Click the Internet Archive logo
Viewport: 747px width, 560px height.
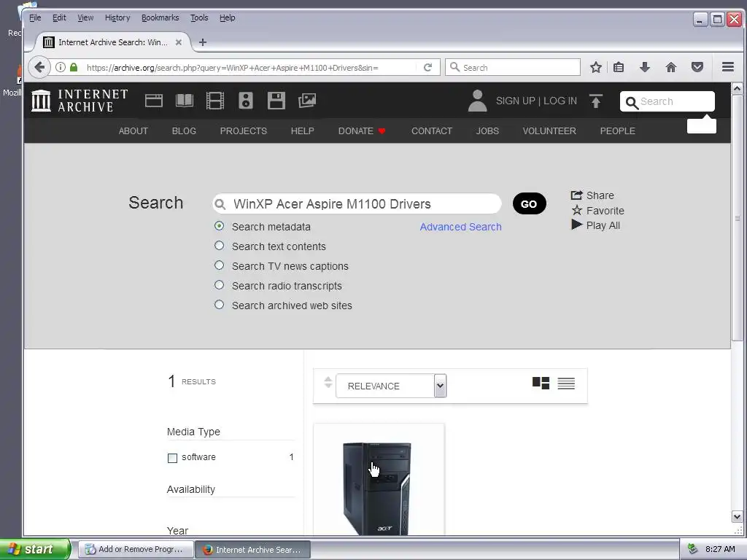(80, 101)
